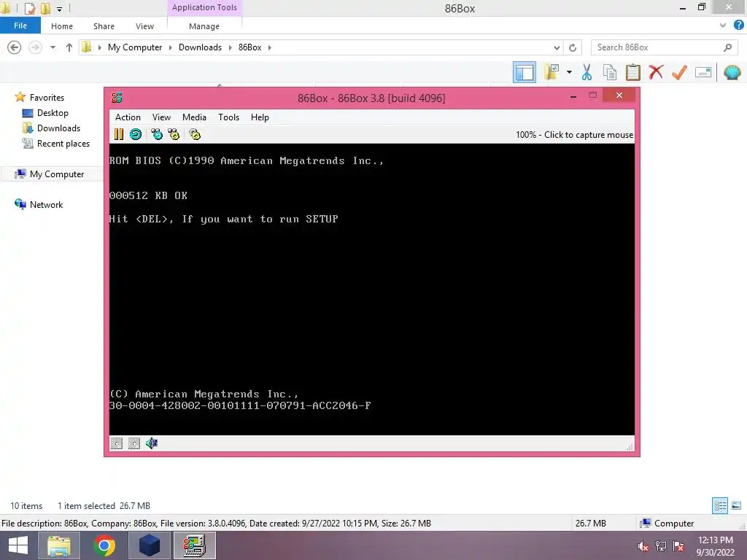Viewport: 747px width, 560px height.
Task: Open Quick Access Toolbar customize dropdown
Action: 59,9
